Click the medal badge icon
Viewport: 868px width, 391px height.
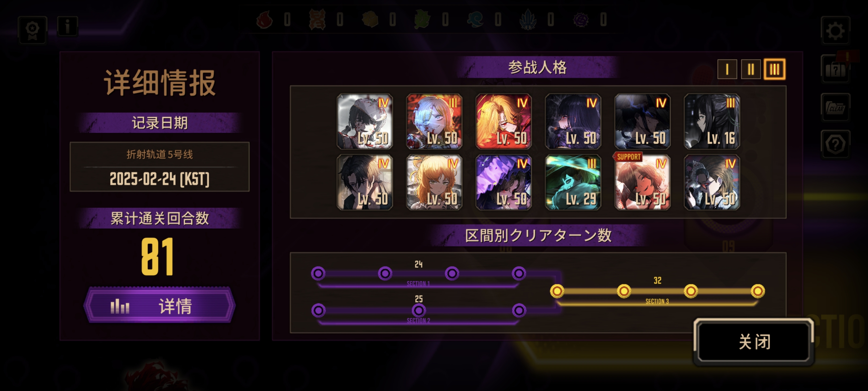click(32, 30)
